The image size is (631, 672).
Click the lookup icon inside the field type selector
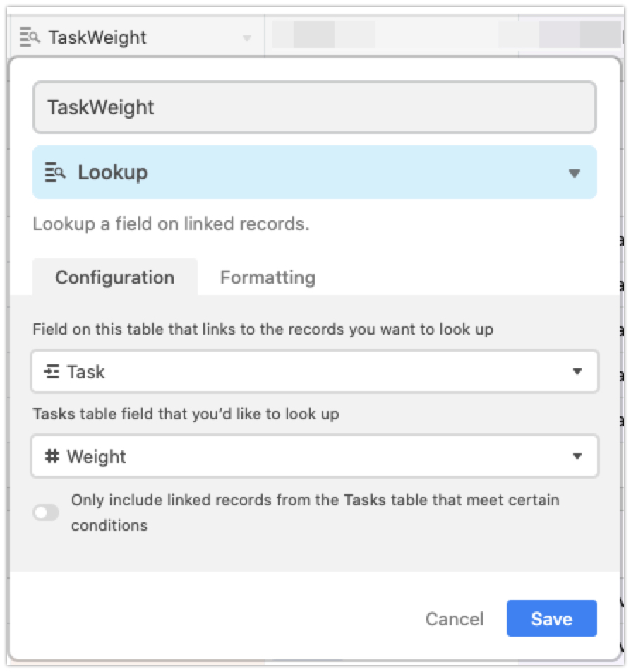[x=56, y=172]
